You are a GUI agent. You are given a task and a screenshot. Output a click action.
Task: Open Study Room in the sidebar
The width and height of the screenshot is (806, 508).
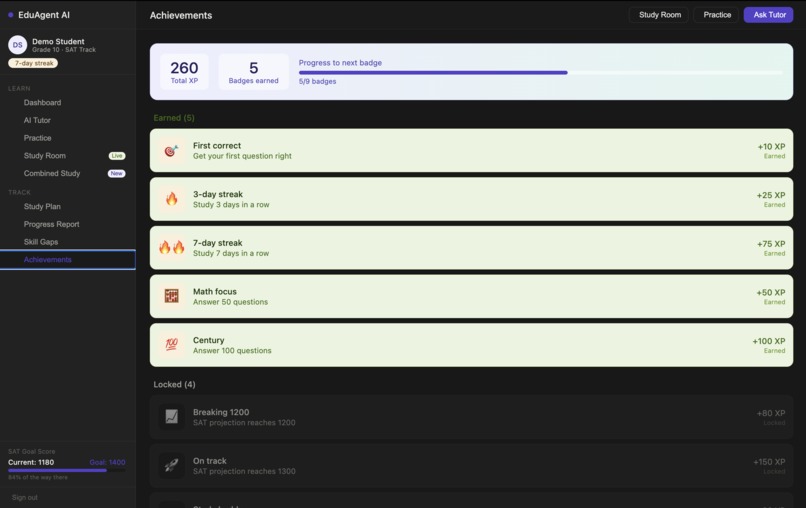(68, 155)
